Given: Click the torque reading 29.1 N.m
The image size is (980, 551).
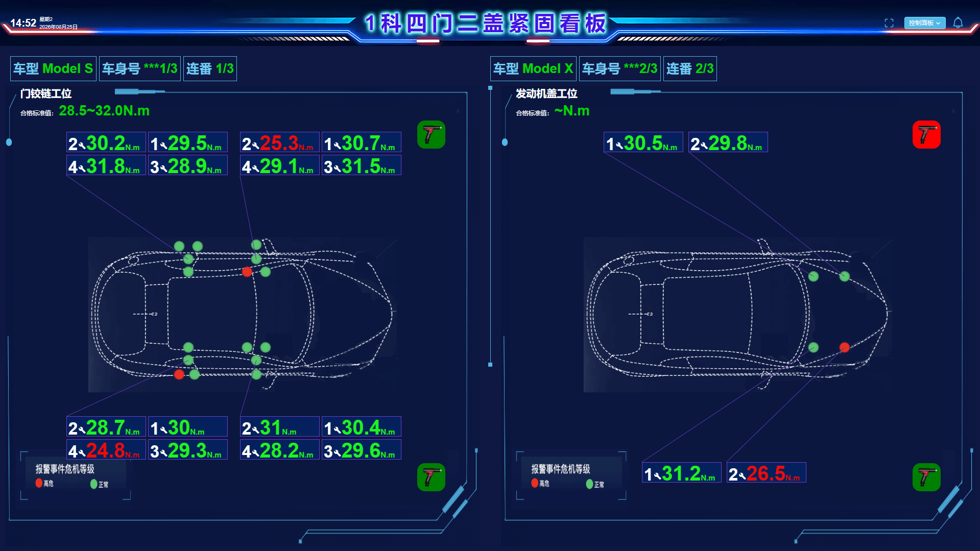Looking at the screenshot, I should coord(280,165).
